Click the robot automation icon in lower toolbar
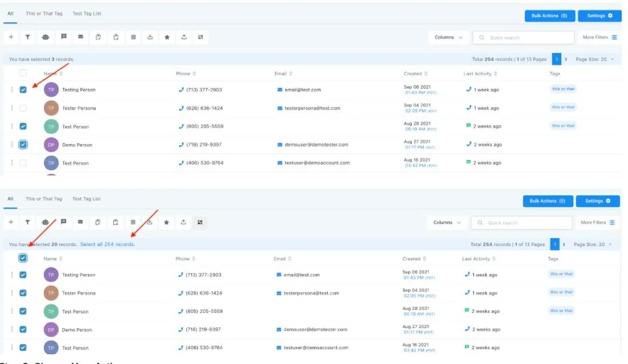Viewport: 628px width, 364px height. pos(45,222)
